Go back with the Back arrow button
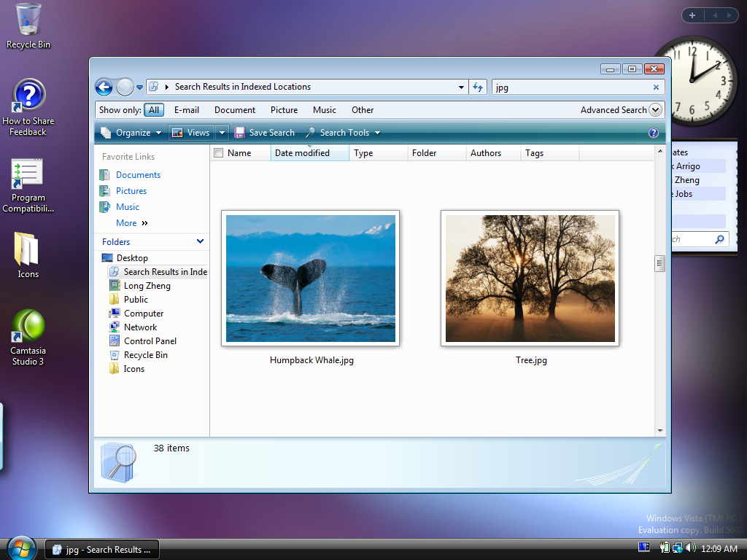Viewport: 747px width, 560px height. tap(104, 87)
